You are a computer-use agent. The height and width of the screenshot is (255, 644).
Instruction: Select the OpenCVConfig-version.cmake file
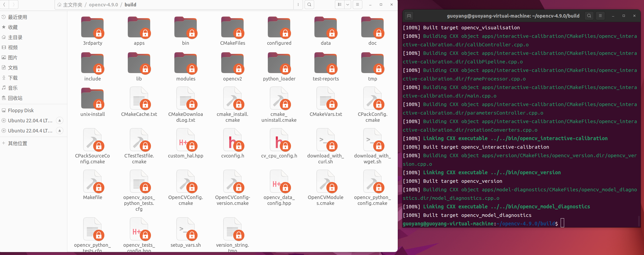tap(232, 188)
